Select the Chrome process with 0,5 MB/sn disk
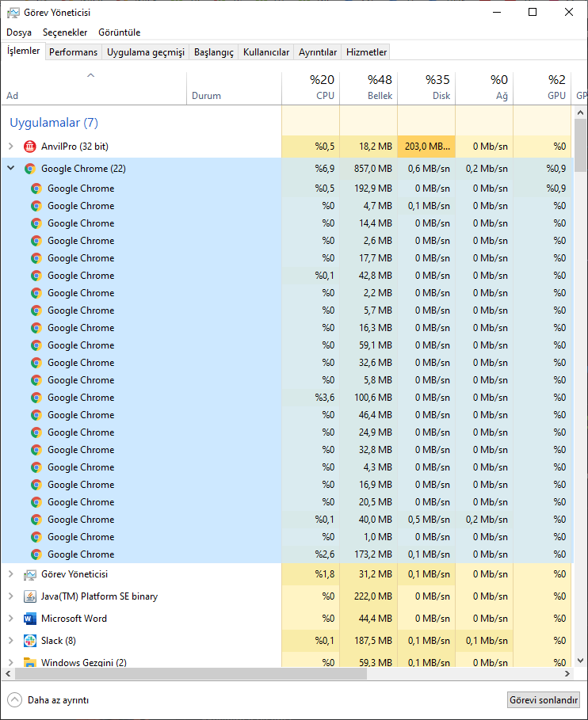The height and width of the screenshot is (720, 588). point(288,520)
